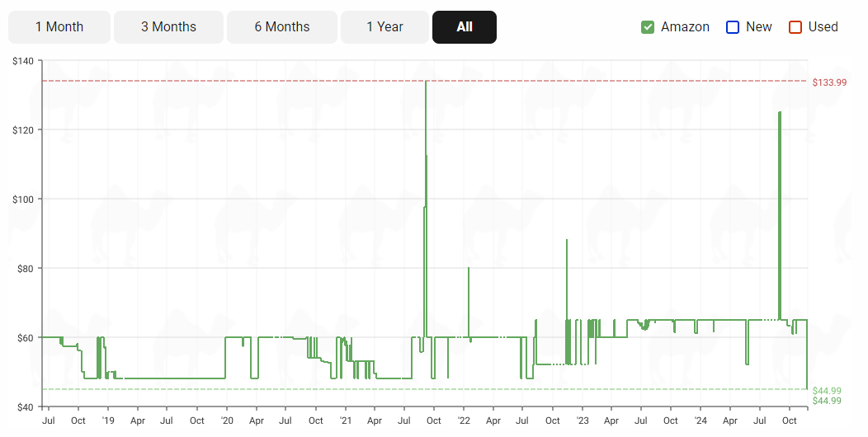Image resolution: width=868 pixels, height=437 pixels.
Task: Click the $140 y-axis label
Action: (23, 61)
